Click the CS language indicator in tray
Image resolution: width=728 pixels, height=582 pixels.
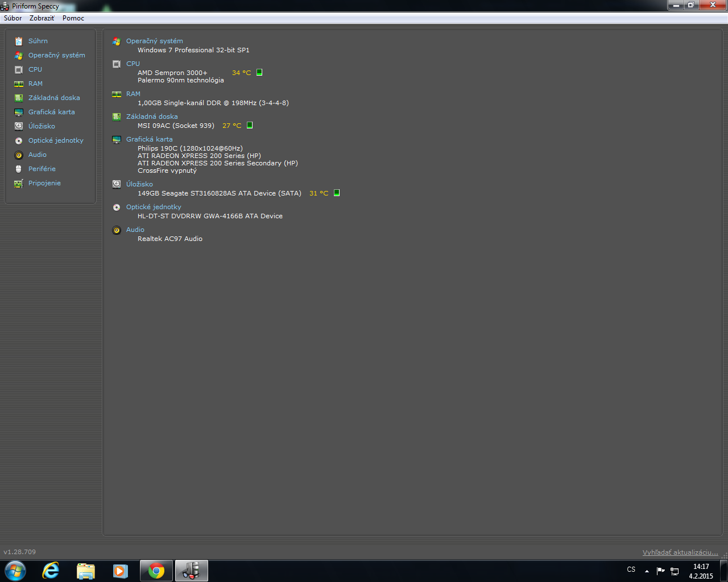point(631,569)
